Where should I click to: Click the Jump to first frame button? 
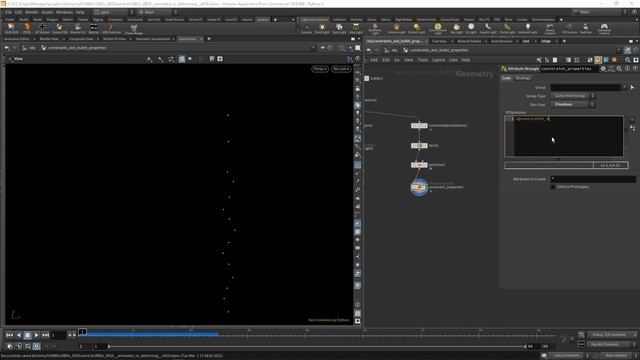pos(9,335)
